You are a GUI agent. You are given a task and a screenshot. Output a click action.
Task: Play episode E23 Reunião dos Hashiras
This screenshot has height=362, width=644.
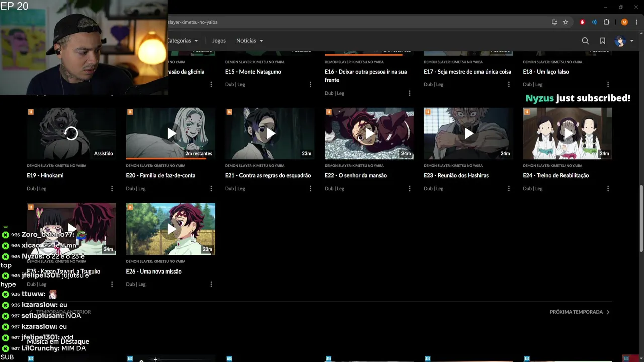point(468,133)
